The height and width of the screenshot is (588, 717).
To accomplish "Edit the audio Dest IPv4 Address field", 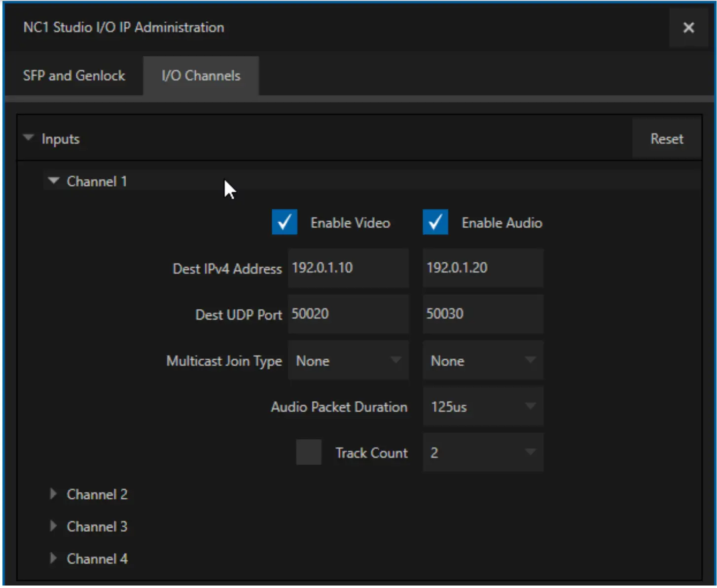I will point(482,268).
